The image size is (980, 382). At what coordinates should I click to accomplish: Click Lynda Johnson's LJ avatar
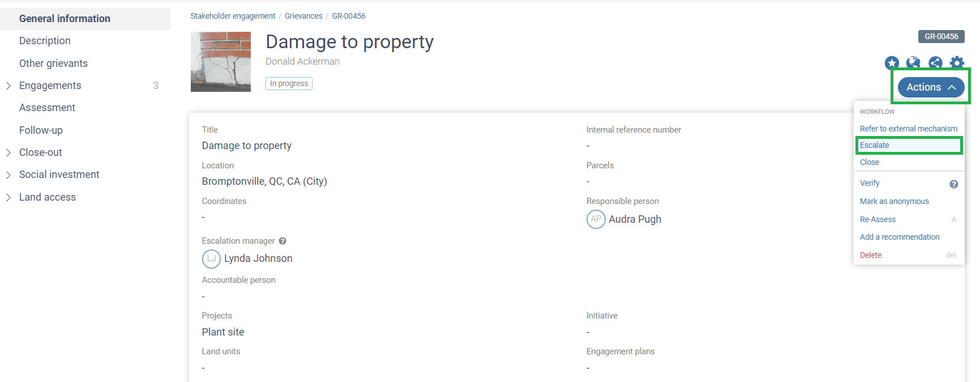(x=211, y=258)
